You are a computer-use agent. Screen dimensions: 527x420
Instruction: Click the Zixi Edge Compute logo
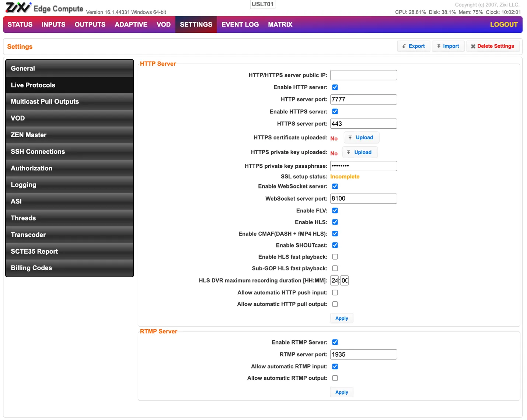pyautogui.click(x=44, y=8)
